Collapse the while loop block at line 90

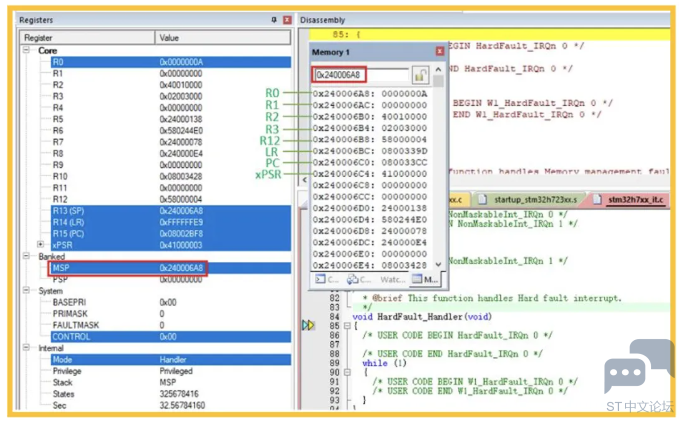click(x=347, y=372)
